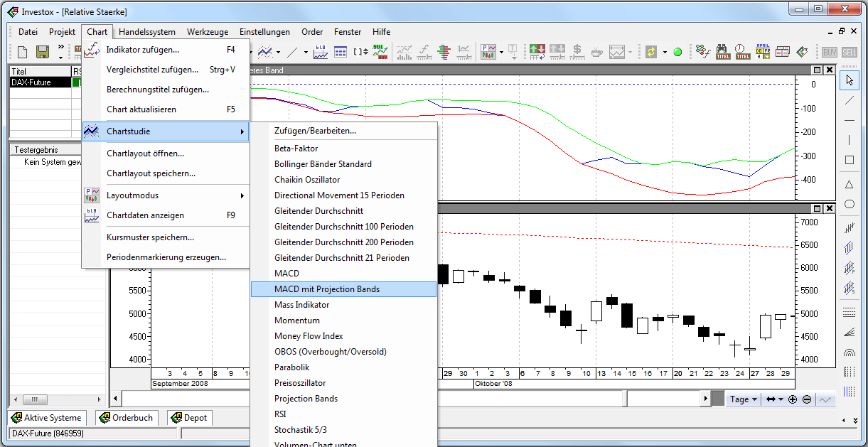
Task: Select the triangle drawing tool
Action: tap(849, 184)
